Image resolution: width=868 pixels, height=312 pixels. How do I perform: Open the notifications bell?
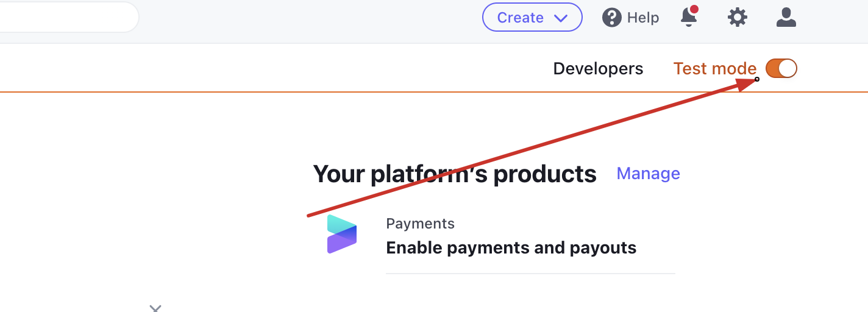click(x=689, y=18)
